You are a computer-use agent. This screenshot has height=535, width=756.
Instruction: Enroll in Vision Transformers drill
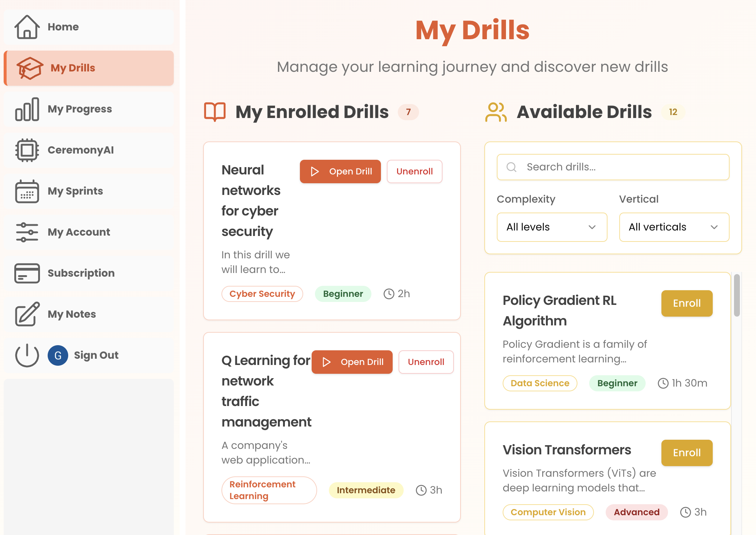tap(686, 453)
